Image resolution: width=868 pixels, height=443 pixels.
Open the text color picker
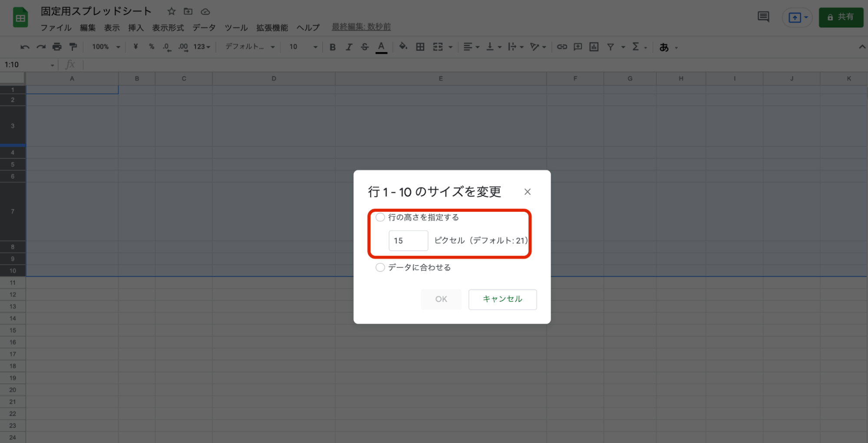pyautogui.click(x=381, y=47)
